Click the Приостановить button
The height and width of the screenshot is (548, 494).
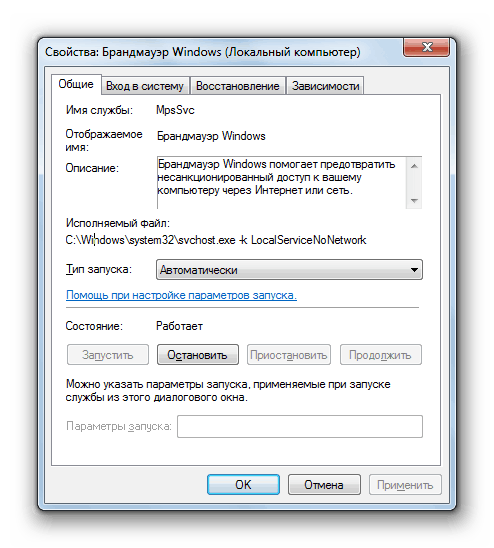tap(289, 355)
